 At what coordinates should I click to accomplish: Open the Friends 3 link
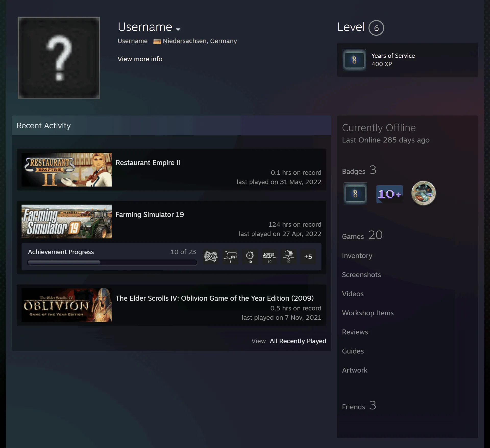(x=359, y=406)
